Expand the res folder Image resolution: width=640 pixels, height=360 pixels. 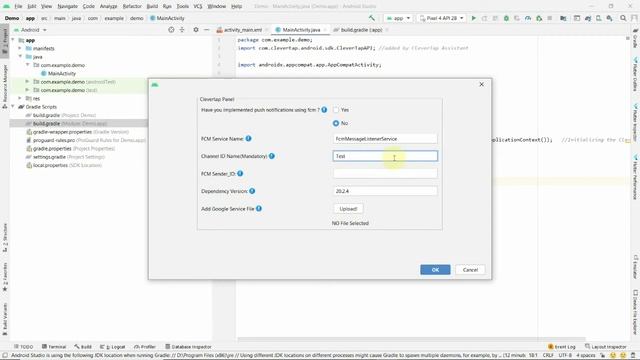(20, 98)
